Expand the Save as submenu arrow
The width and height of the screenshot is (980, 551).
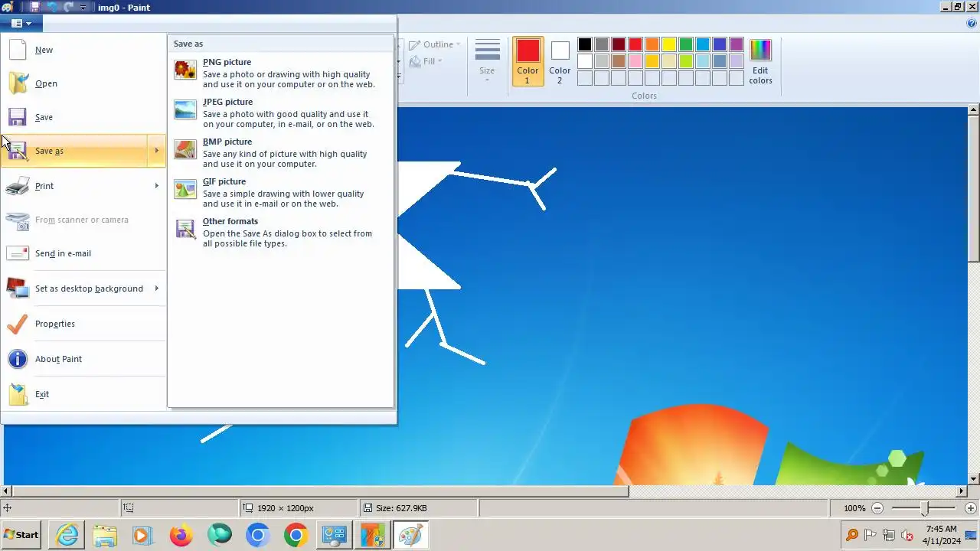(x=157, y=151)
